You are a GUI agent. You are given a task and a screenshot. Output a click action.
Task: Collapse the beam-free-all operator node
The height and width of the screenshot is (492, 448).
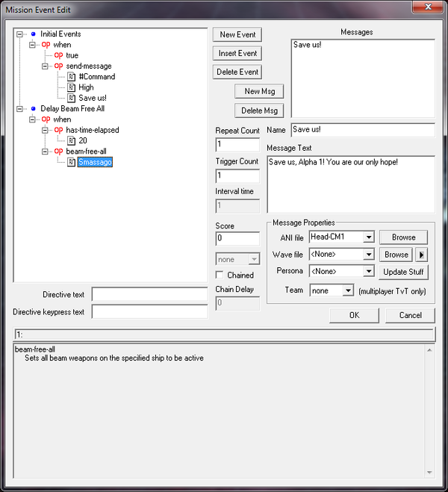pos(46,152)
